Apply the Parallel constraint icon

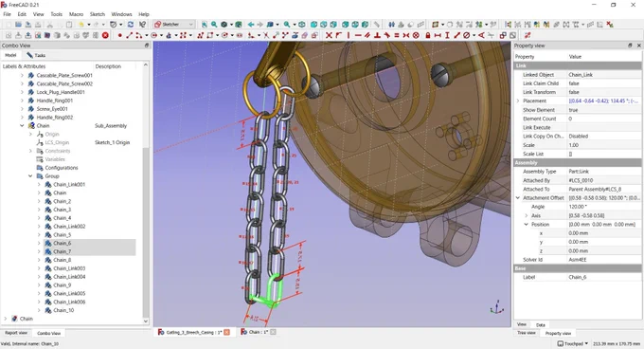pyautogui.click(x=367, y=35)
